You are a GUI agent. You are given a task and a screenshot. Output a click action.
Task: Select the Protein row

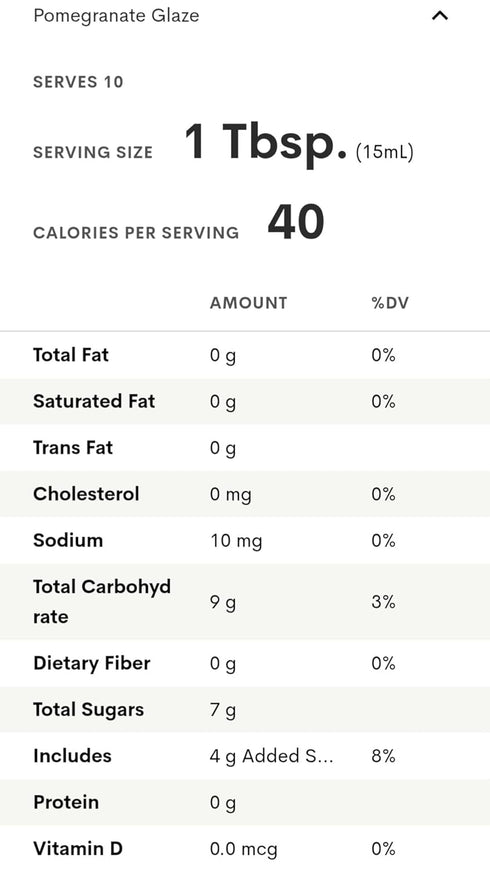click(245, 802)
